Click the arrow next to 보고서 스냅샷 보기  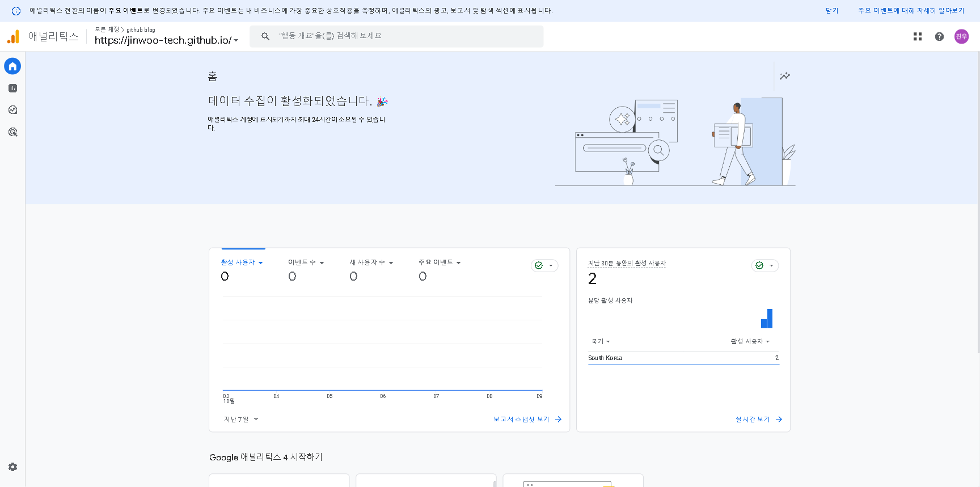(559, 420)
